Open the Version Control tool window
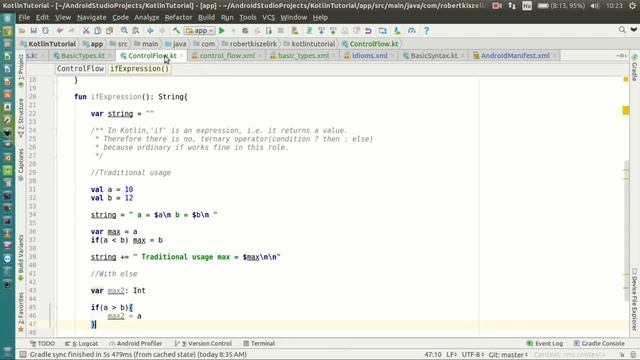Image resolution: width=640 pixels, height=360 pixels. pyautogui.click(x=203, y=344)
